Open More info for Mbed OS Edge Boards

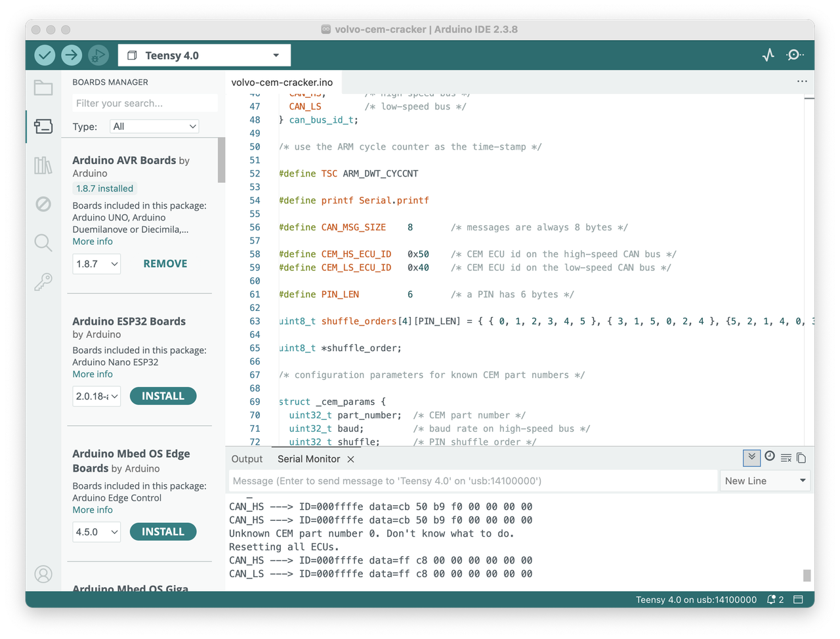pos(93,510)
